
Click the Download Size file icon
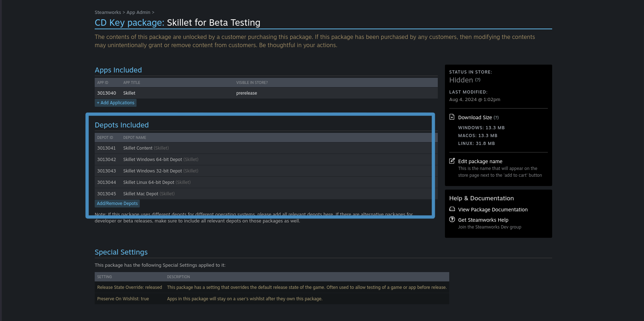coord(452,117)
